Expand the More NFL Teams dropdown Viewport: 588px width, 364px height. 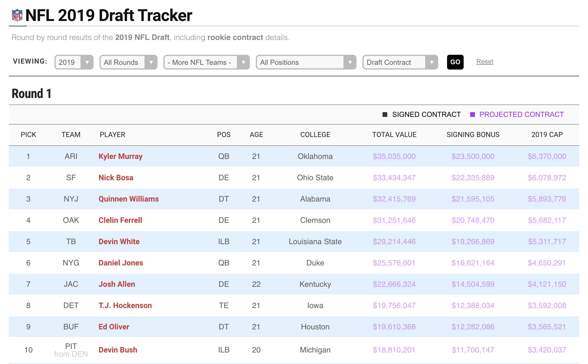[x=207, y=62]
